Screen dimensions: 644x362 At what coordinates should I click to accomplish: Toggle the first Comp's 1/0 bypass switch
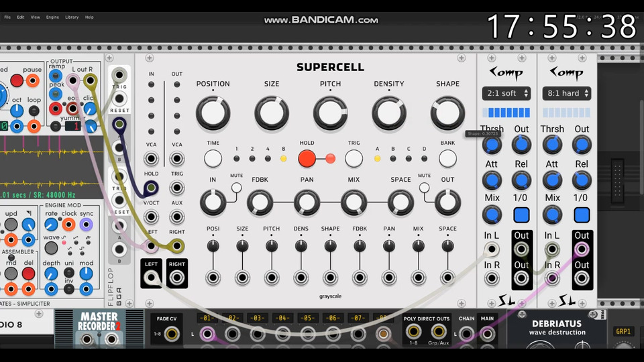click(x=521, y=215)
